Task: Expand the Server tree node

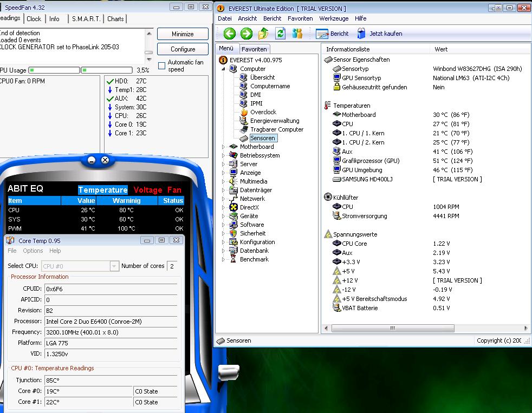Action: [x=223, y=164]
